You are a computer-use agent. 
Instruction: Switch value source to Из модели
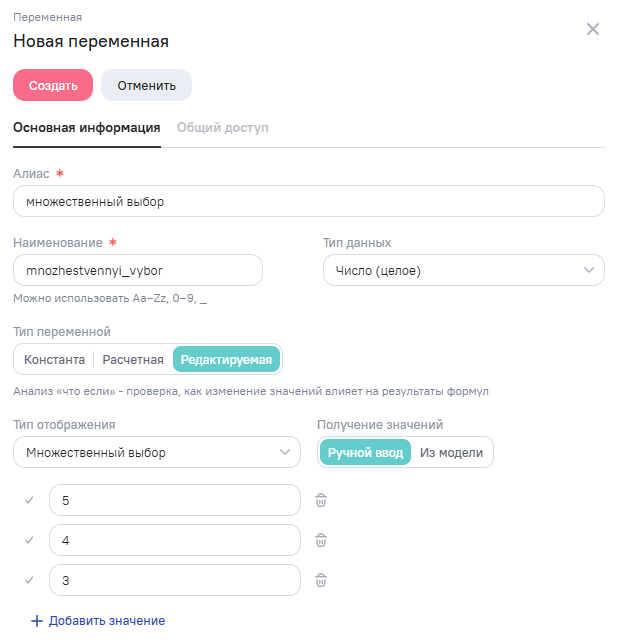[450, 453]
